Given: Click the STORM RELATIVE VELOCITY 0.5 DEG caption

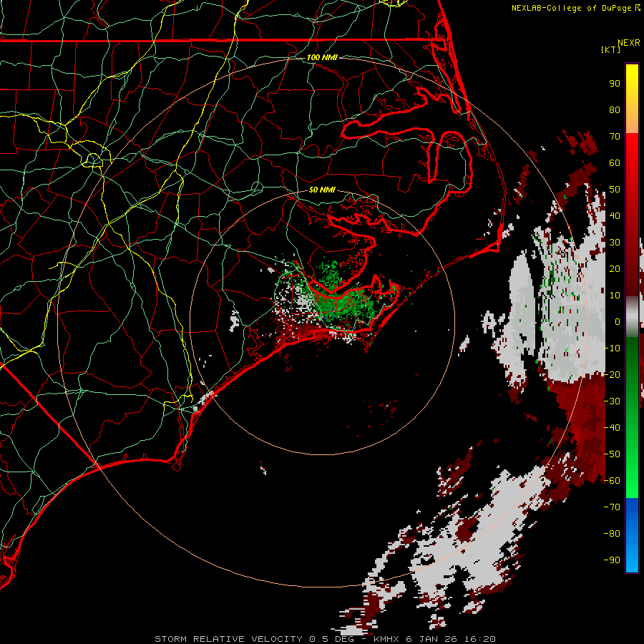Looking at the screenshot, I should 254,639.
